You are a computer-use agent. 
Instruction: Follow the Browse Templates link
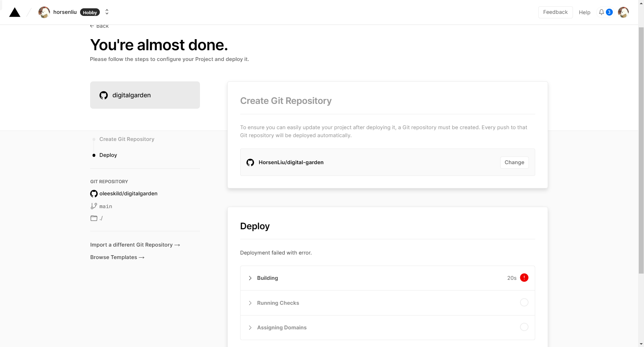(117, 257)
